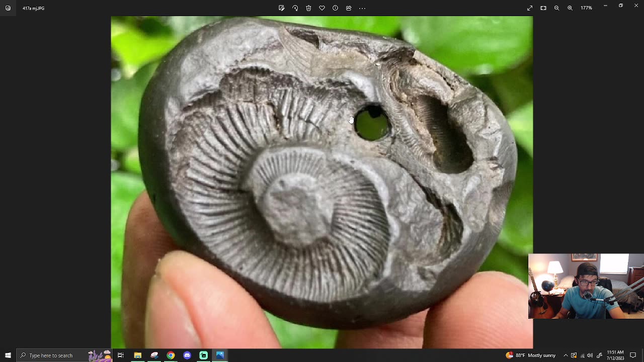Open the Share icon in the toolbar
Viewport: 644px width, 362px height.
coord(349,8)
